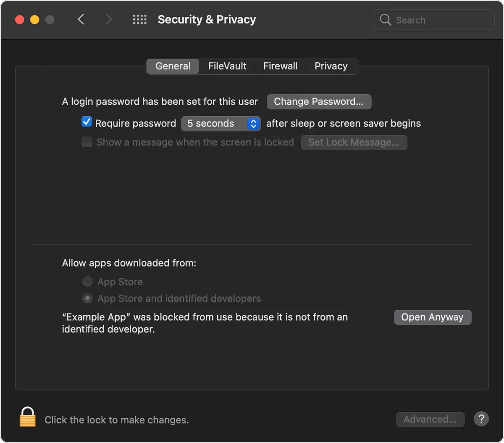Enable showing a message when screen is locked
This screenshot has height=443, width=504.
(x=87, y=142)
